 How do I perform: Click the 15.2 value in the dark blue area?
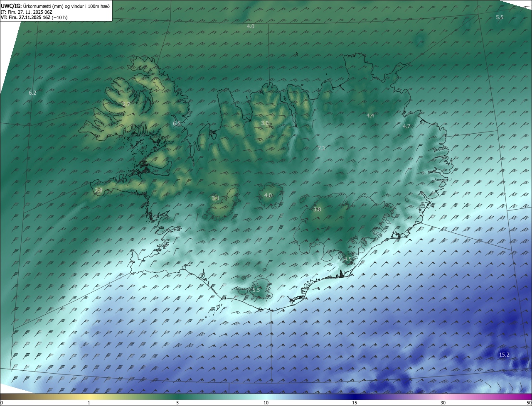click(504, 355)
